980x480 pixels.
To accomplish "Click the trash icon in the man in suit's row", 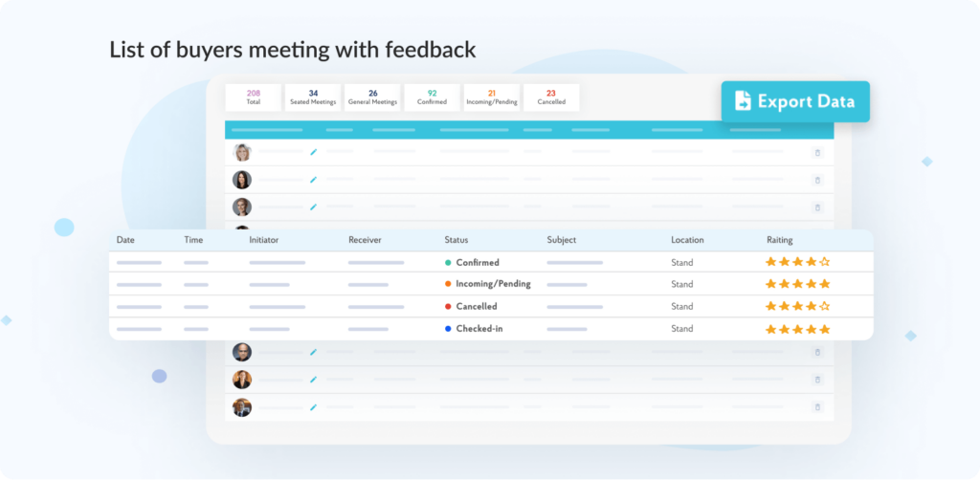I will click(817, 407).
